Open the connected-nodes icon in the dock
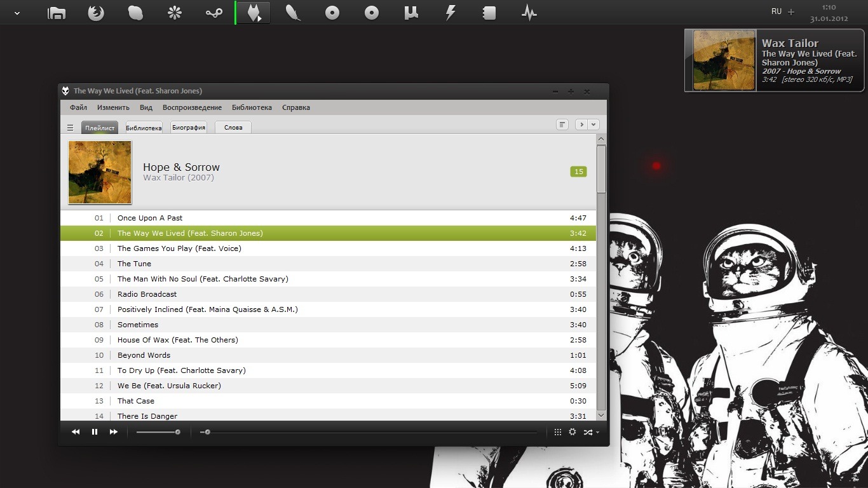Screen dimensions: 868x488 tap(214, 13)
